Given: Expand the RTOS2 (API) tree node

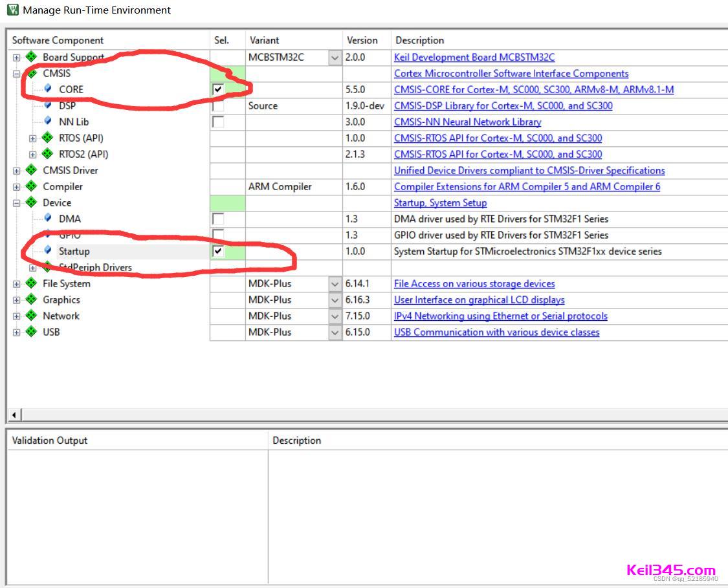Looking at the screenshot, I should point(33,155).
